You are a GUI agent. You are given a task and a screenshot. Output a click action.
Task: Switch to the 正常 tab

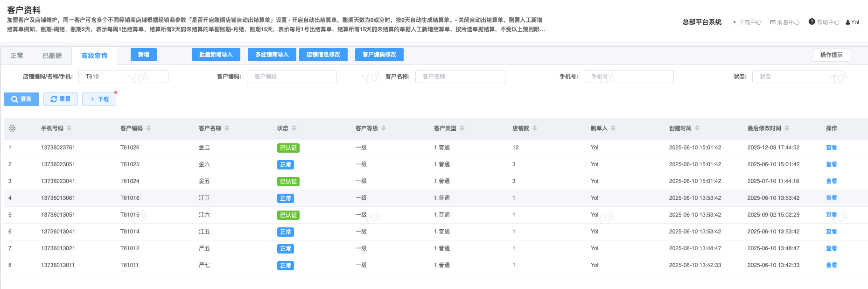(17, 56)
